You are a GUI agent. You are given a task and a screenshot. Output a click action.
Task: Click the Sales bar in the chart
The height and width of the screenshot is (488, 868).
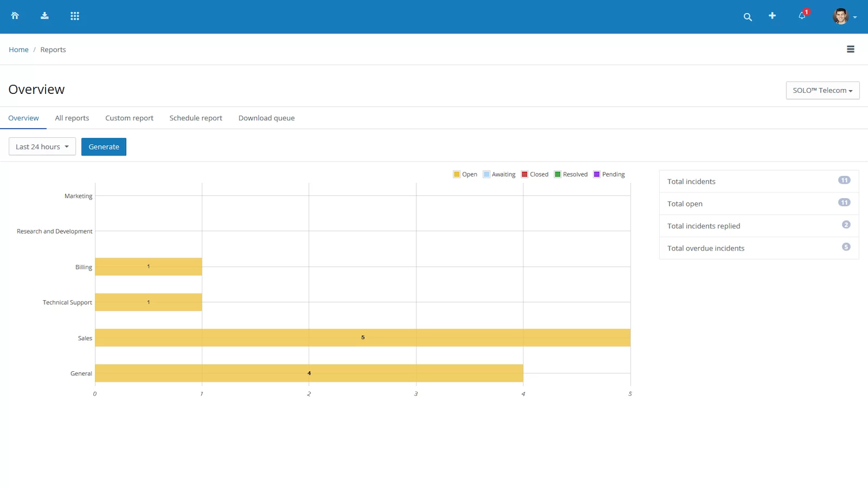(x=362, y=337)
